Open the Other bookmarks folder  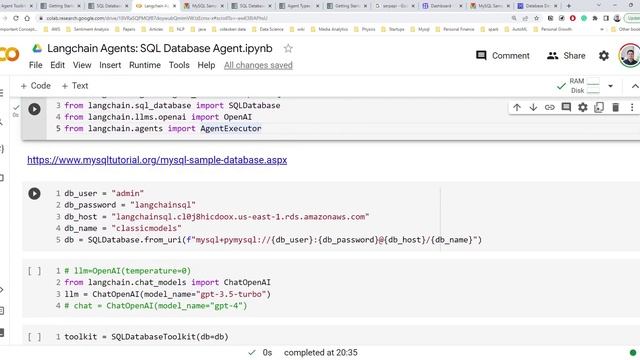tap(626, 29)
